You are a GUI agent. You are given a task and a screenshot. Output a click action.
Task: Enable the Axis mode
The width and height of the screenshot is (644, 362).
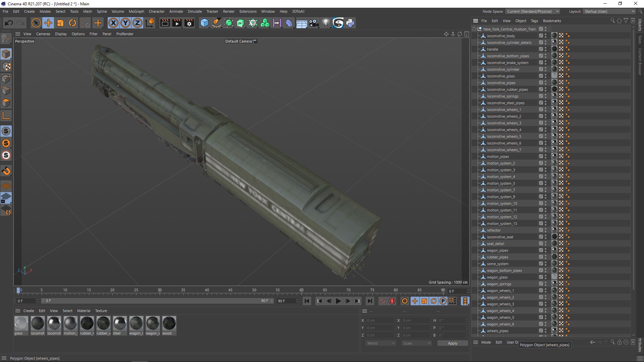click(6, 116)
